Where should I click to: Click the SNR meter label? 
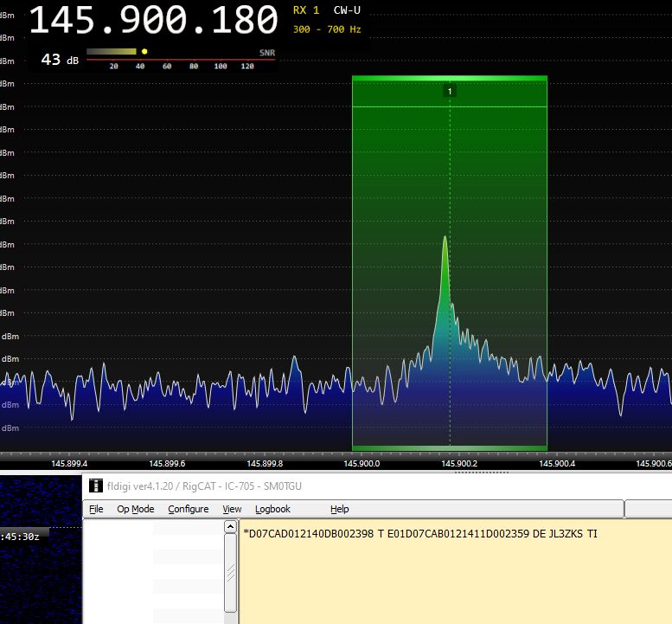coord(267,52)
